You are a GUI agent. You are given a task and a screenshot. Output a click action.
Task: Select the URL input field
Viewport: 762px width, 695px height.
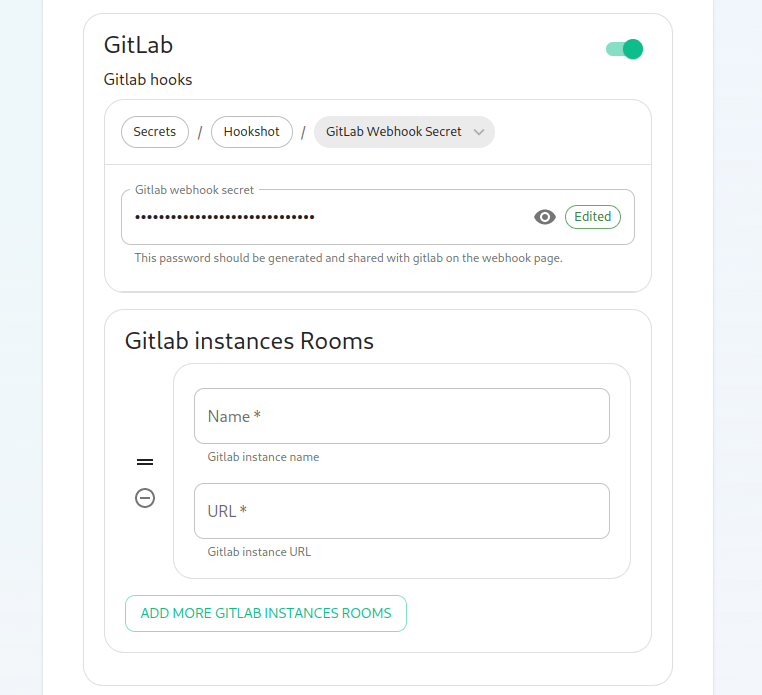(401, 511)
